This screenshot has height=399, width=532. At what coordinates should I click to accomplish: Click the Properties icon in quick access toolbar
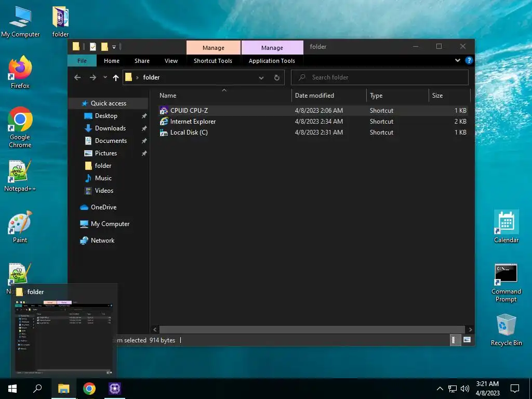tap(93, 46)
